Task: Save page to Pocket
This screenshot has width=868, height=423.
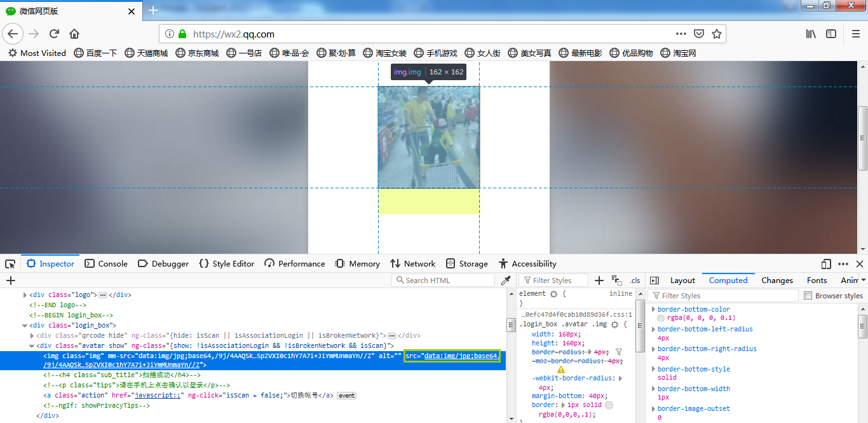Action: click(x=698, y=34)
